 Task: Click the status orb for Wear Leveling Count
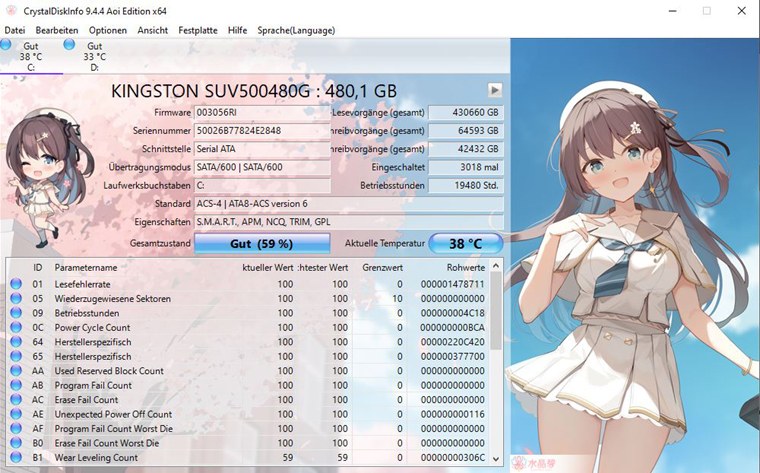click(x=16, y=457)
